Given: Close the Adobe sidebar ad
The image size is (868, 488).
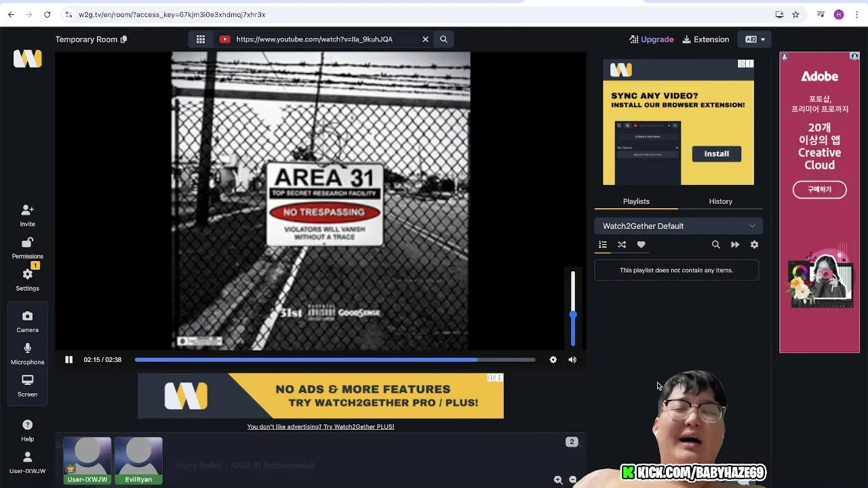Looking at the screenshot, I should (854, 57).
